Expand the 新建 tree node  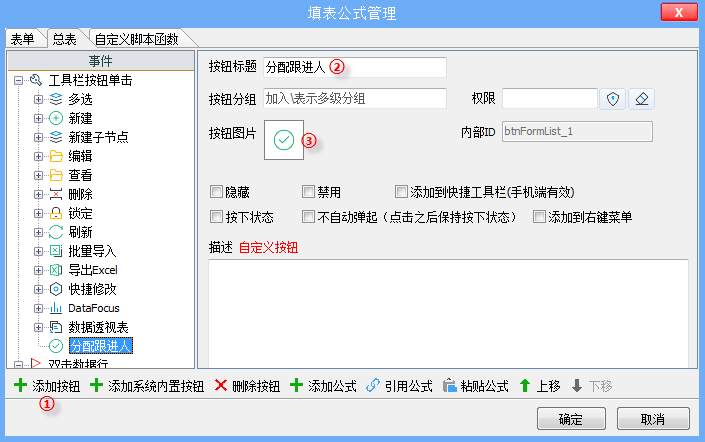point(38,118)
